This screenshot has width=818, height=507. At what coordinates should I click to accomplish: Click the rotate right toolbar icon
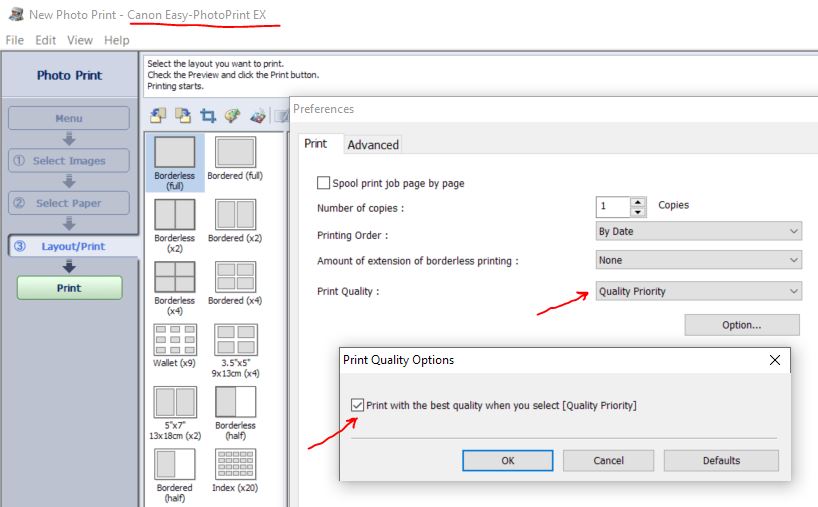(183, 116)
